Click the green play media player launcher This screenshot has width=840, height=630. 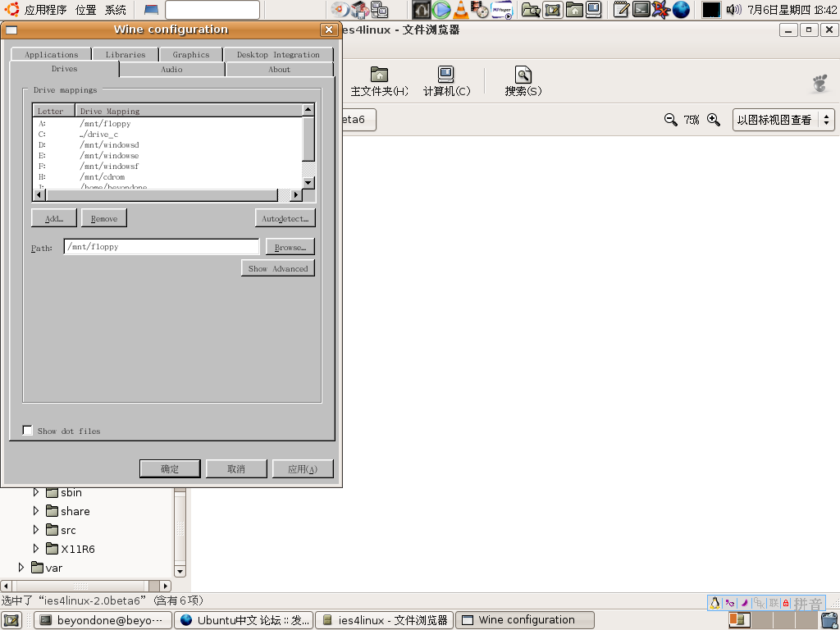[x=441, y=10]
